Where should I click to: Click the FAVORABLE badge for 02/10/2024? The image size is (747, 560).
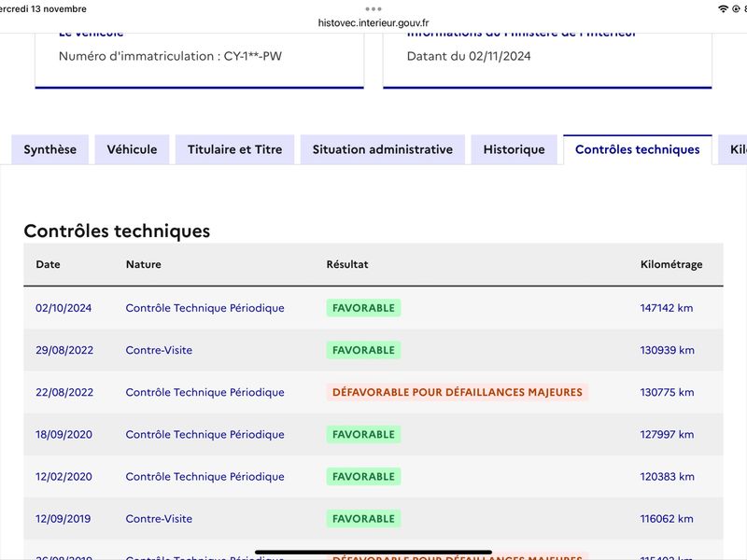tap(363, 308)
